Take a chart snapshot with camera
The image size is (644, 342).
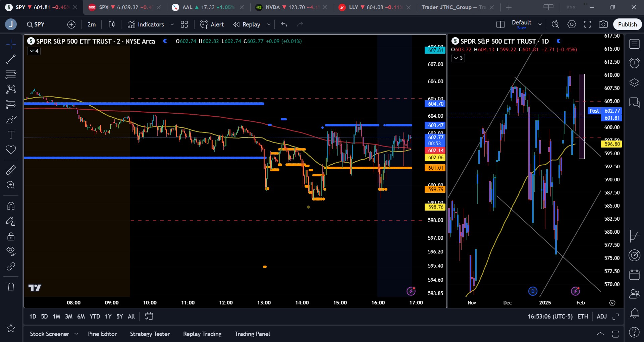(603, 24)
